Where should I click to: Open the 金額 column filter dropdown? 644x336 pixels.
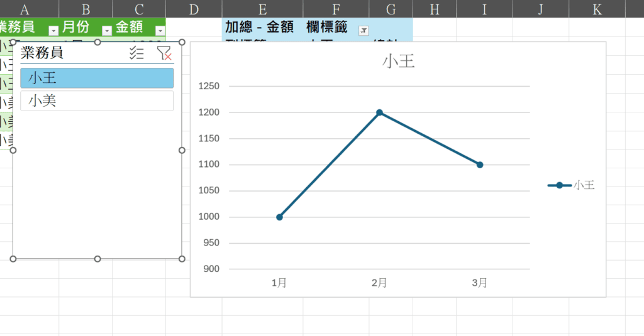pos(160,30)
